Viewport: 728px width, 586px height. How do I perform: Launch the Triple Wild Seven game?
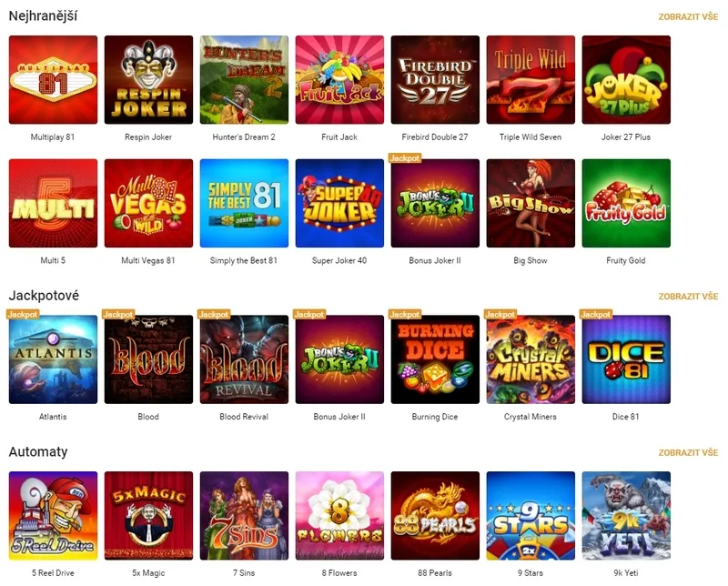point(531,80)
